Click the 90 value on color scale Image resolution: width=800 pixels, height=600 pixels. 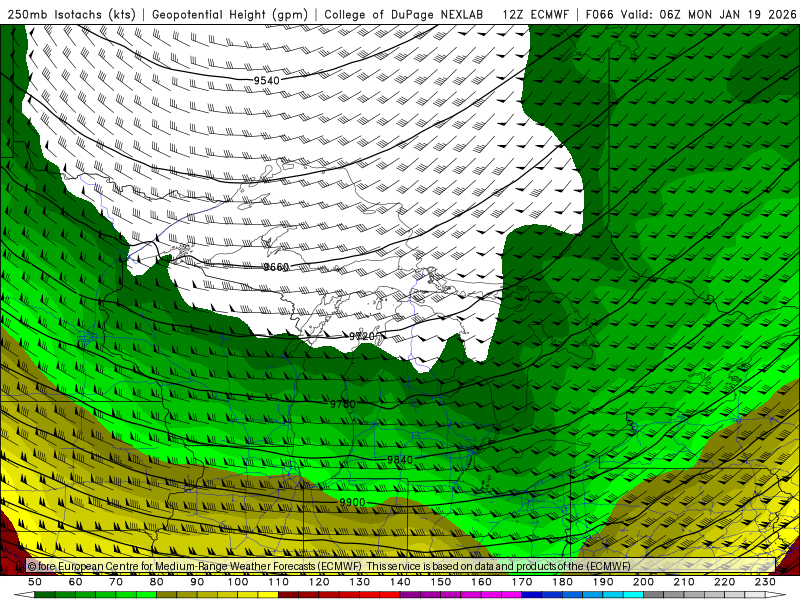pos(197,582)
